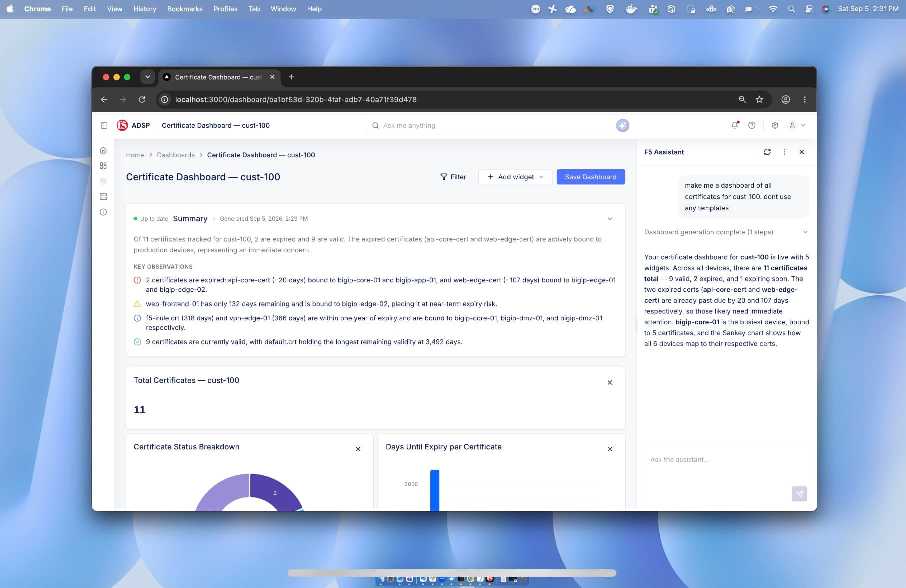Click the tall blue expiry bar
The height and width of the screenshot is (588, 906).
click(x=435, y=490)
